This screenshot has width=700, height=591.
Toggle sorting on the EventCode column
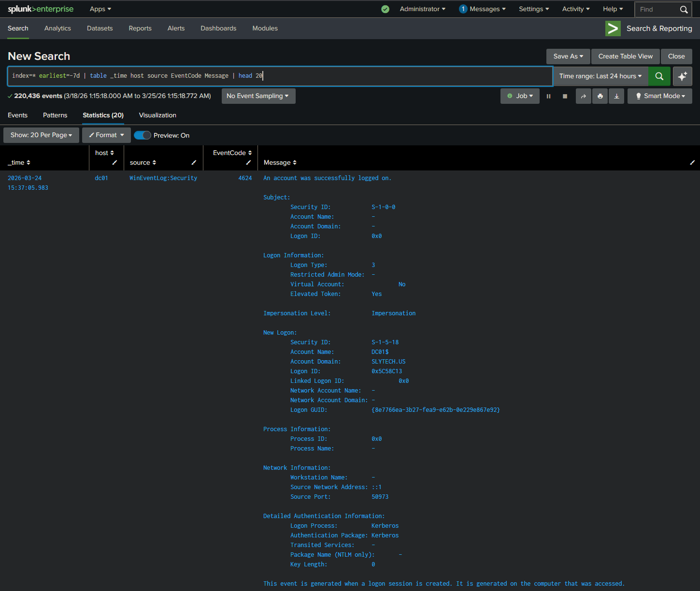click(x=250, y=153)
